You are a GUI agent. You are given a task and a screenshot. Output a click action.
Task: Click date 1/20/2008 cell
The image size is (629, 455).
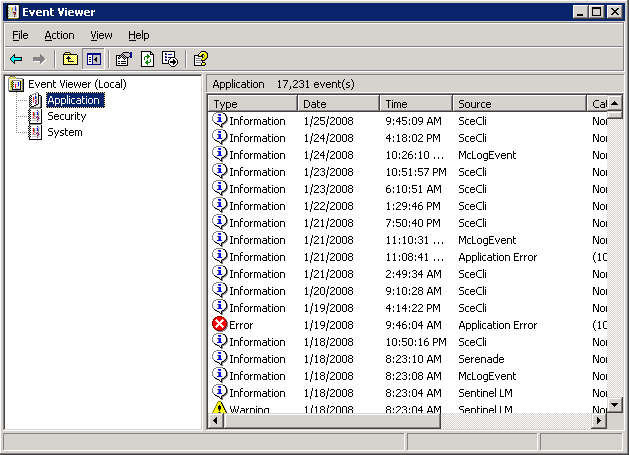click(x=329, y=291)
